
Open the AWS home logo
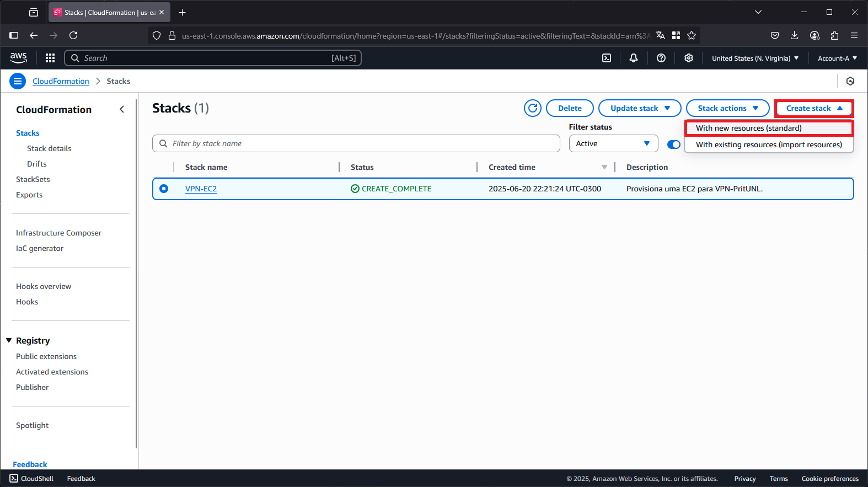18,58
